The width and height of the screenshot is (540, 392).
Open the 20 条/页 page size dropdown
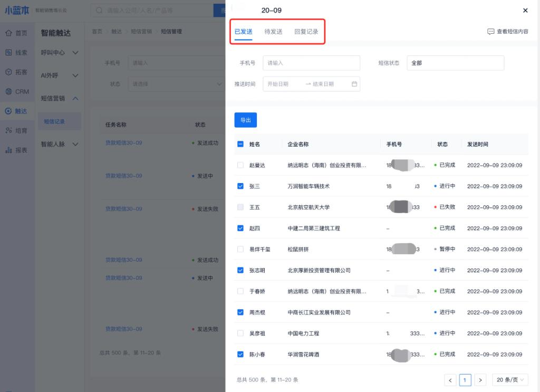point(510,380)
